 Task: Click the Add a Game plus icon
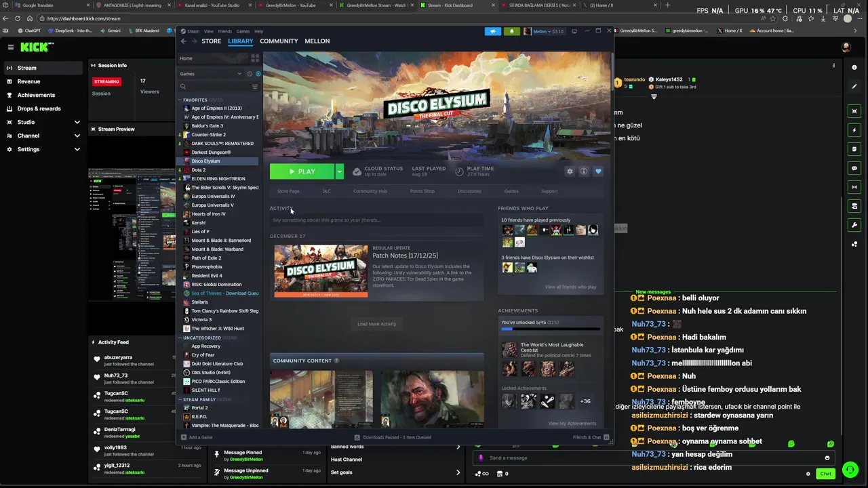coord(184,437)
